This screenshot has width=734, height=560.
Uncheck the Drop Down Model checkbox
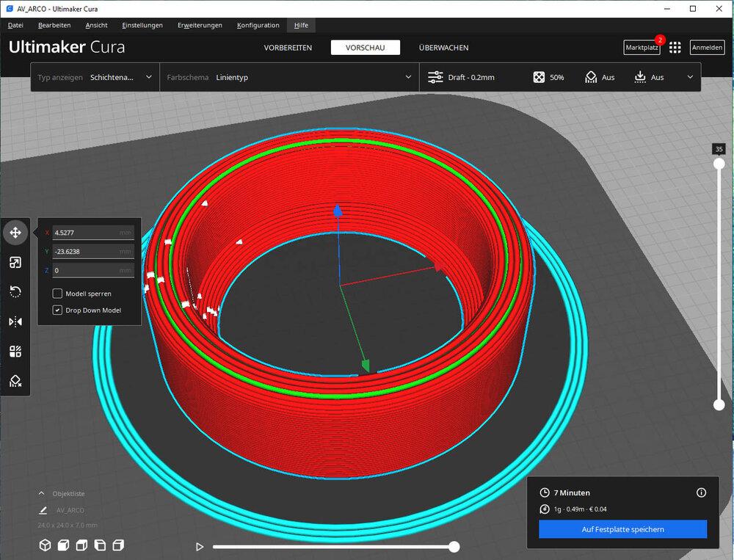(x=57, y=310)
